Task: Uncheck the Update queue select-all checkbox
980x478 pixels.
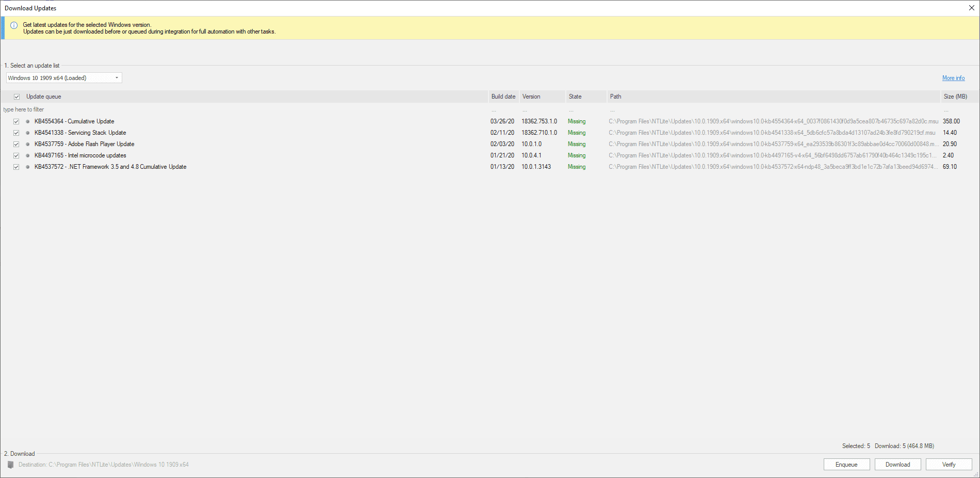Action: point(17,96)
